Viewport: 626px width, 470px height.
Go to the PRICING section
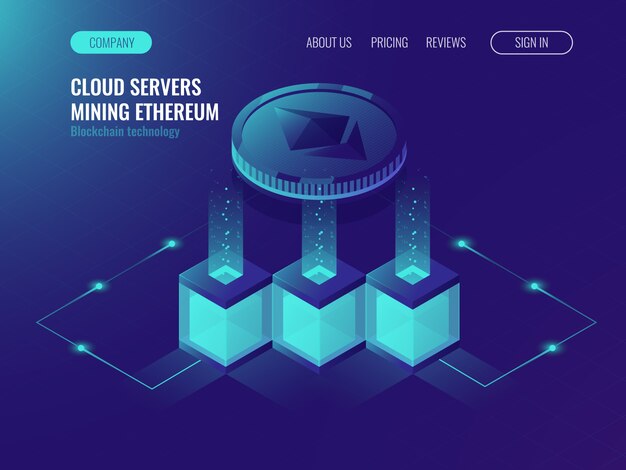(x=389, y=42)
